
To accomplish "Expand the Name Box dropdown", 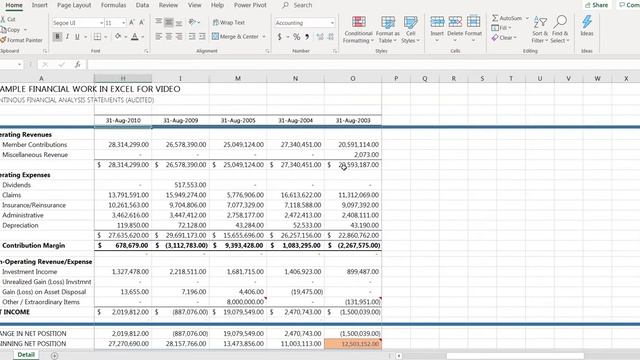I will (x=19, y=64).
